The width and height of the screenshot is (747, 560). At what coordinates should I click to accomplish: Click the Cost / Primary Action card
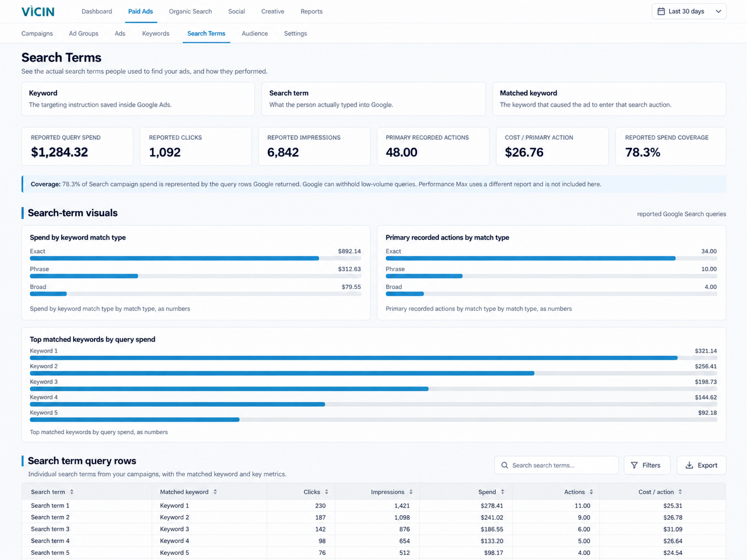552,146
